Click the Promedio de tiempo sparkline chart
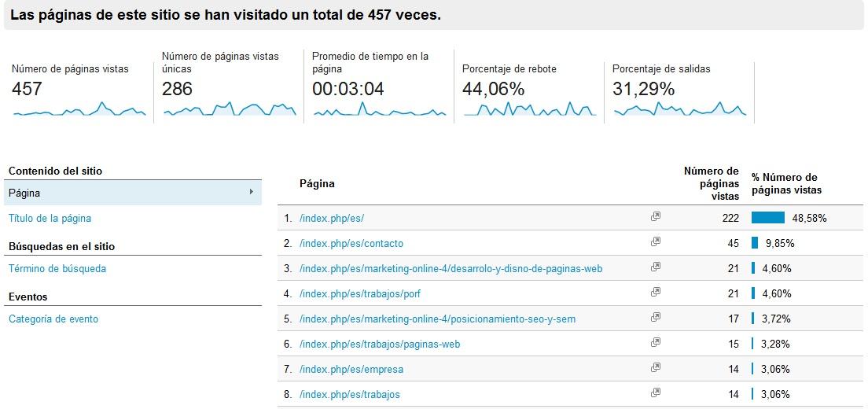This screenshot has width=868, height=409. point(379,110)
